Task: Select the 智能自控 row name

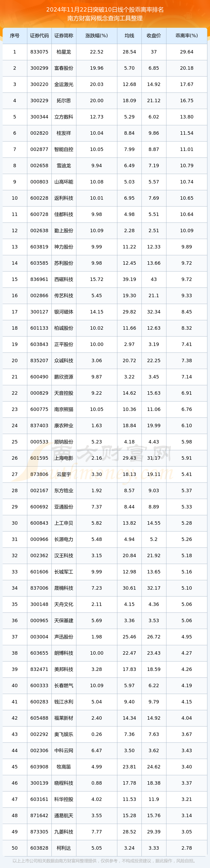Action: (64, 149)
